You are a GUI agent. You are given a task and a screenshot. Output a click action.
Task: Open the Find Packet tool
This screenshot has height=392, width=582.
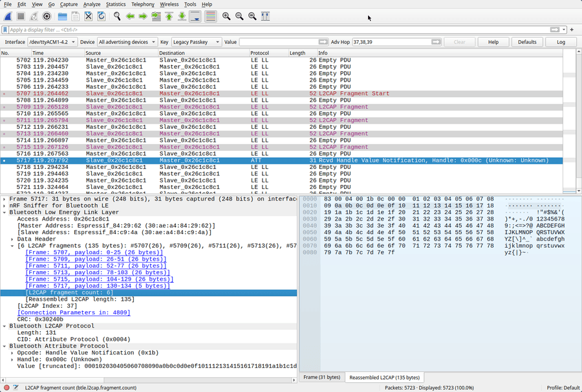tap(117, 16)
